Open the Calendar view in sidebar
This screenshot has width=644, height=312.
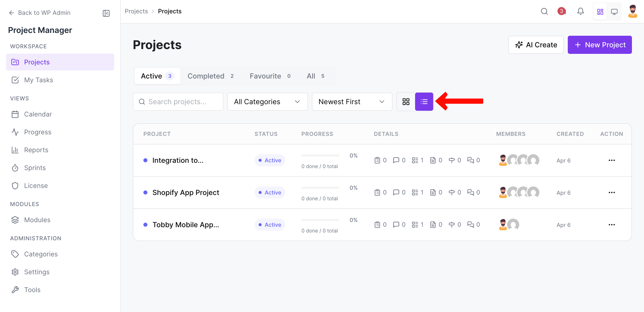tap(38, 114)
